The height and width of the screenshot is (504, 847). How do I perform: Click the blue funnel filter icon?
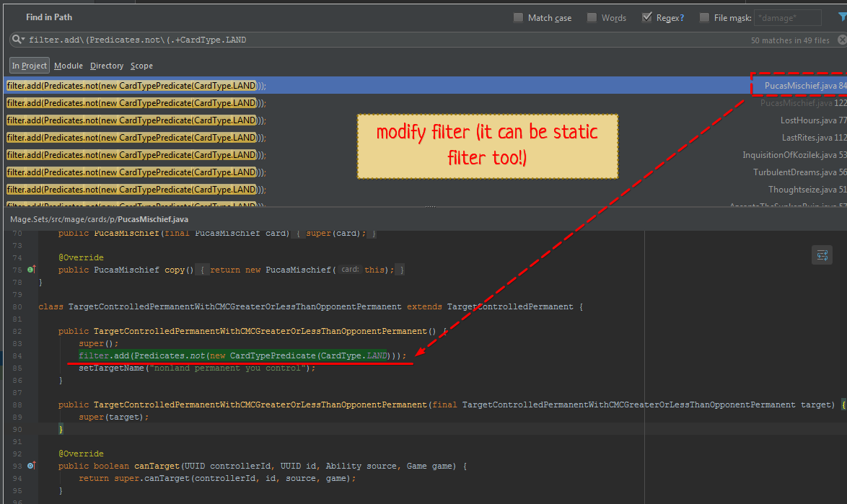pos(843,17)
